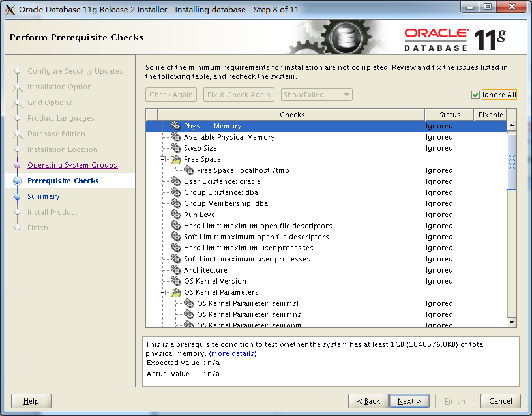
Task: Select the Swap Size row text
Action: click(200, 148)
